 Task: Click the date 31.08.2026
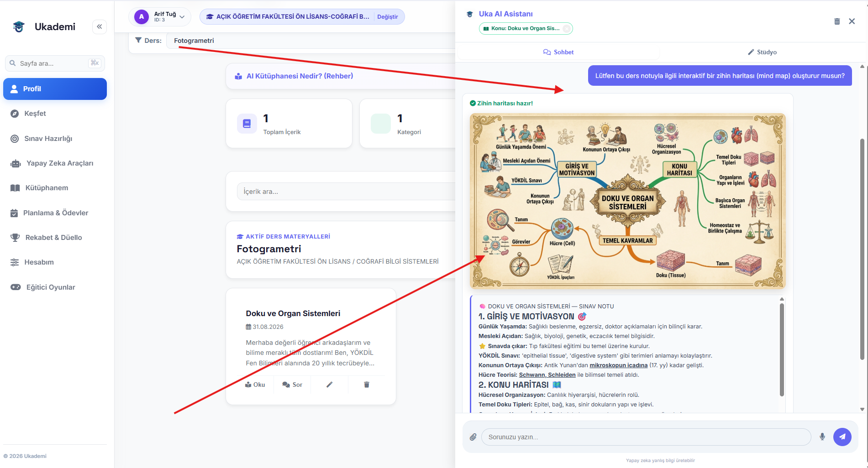268,327
